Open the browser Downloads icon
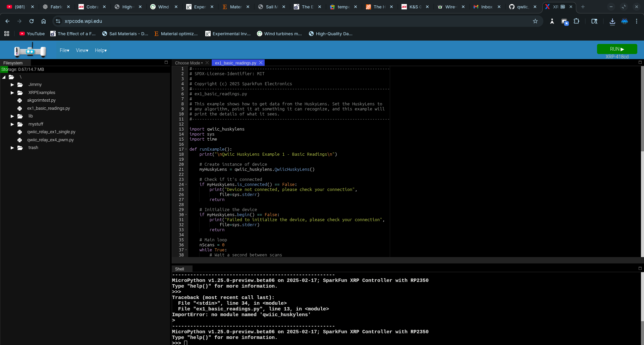The image size is (644, 345). (612, 21)
